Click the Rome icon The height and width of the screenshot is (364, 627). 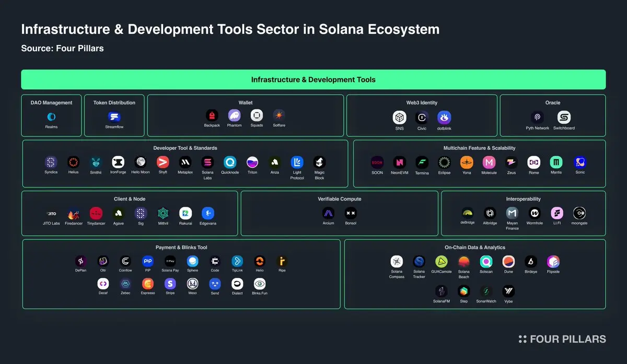pos(533,162)
